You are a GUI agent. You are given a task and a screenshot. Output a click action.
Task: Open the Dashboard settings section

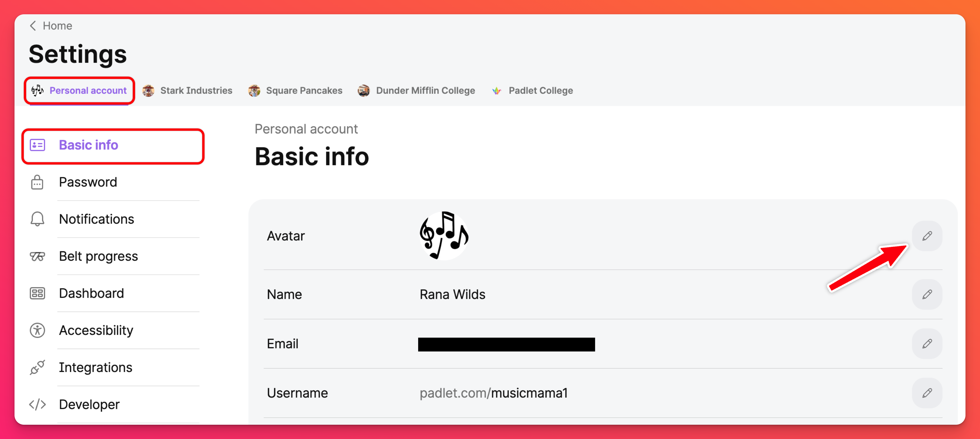click(91, 293)
